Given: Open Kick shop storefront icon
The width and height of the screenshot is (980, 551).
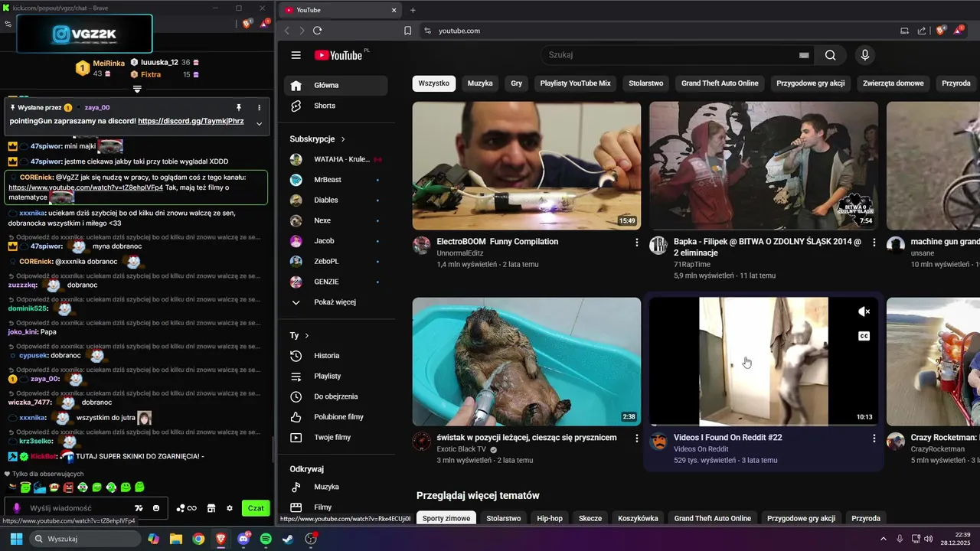Looking at the screenshot, I should tap(211, 508).
